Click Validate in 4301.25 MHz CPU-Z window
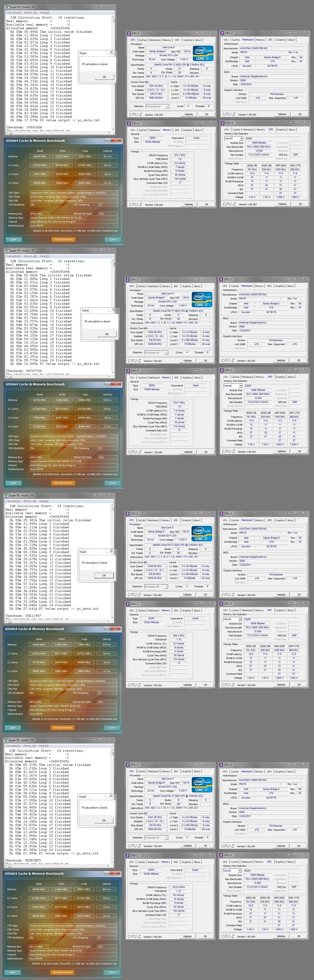314x980 pixels. 189,114
